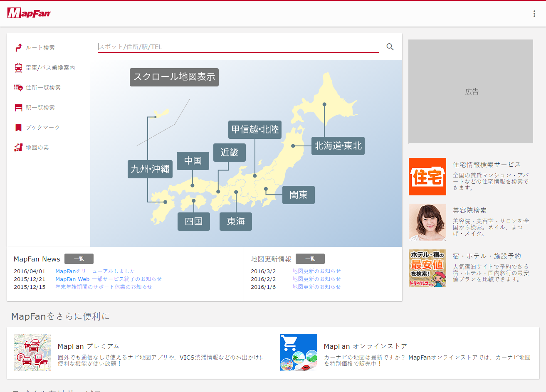Open the three-dot overflow menu

[x=534, y=14]
